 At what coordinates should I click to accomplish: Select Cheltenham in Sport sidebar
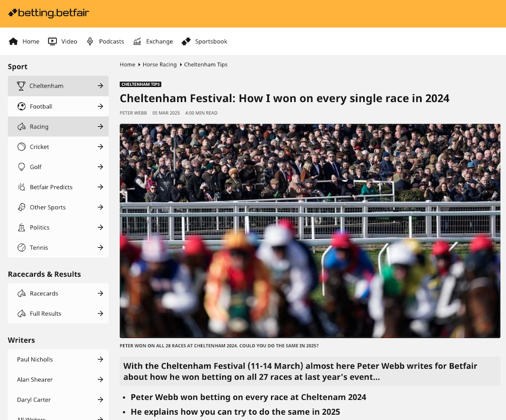[58, 86]
